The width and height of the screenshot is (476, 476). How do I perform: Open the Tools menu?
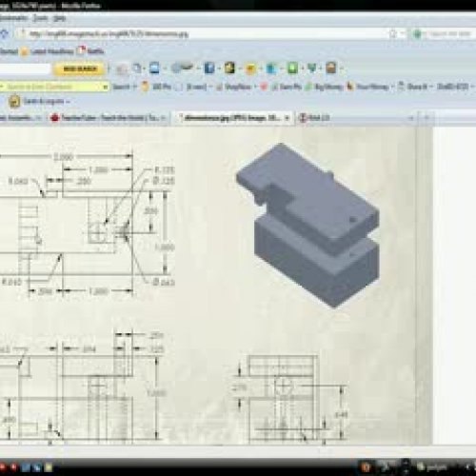[41, 18]
